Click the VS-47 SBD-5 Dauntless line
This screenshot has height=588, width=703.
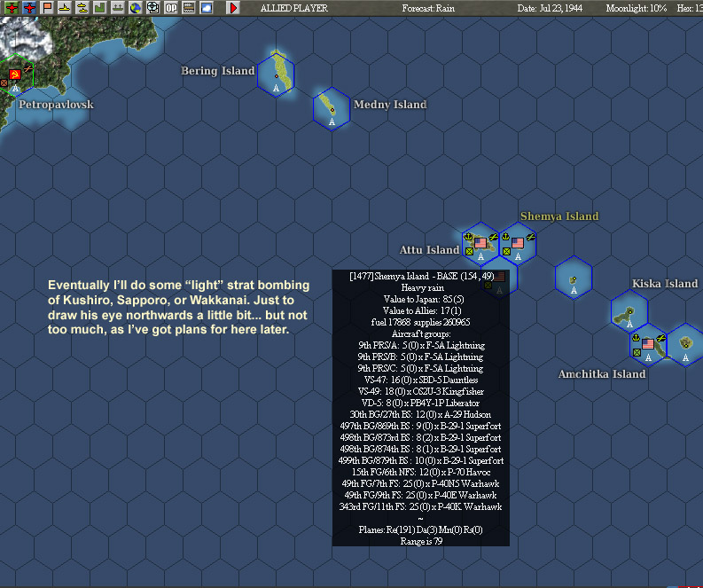click(421, 380)
